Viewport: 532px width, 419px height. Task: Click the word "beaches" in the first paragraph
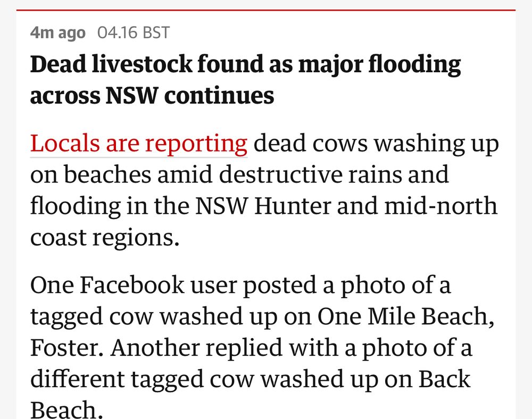(107, 174)
